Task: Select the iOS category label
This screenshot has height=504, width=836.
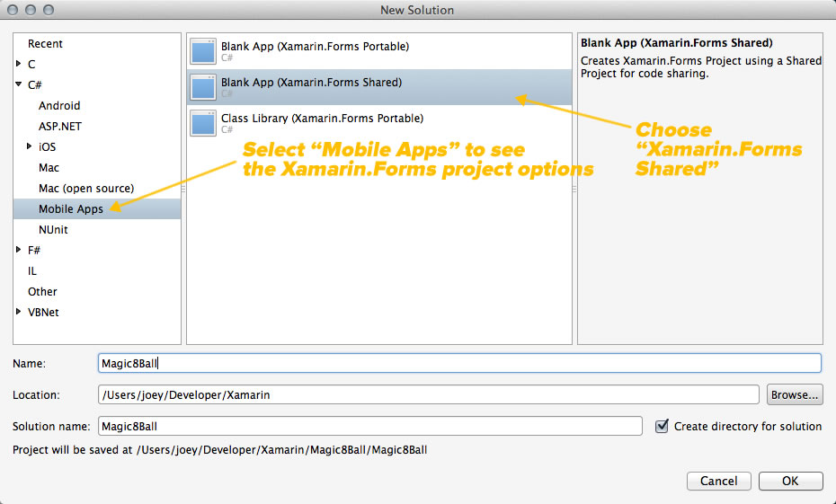Action: pos(47,146)
